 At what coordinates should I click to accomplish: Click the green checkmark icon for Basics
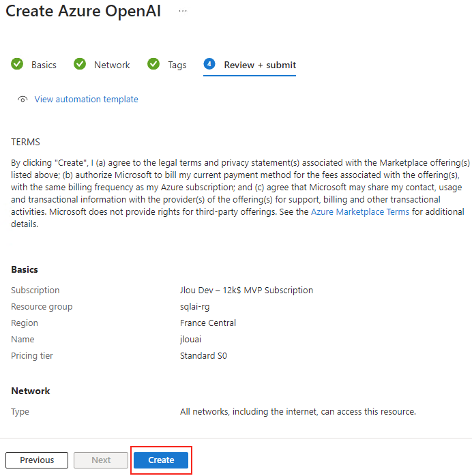[17, 64]
